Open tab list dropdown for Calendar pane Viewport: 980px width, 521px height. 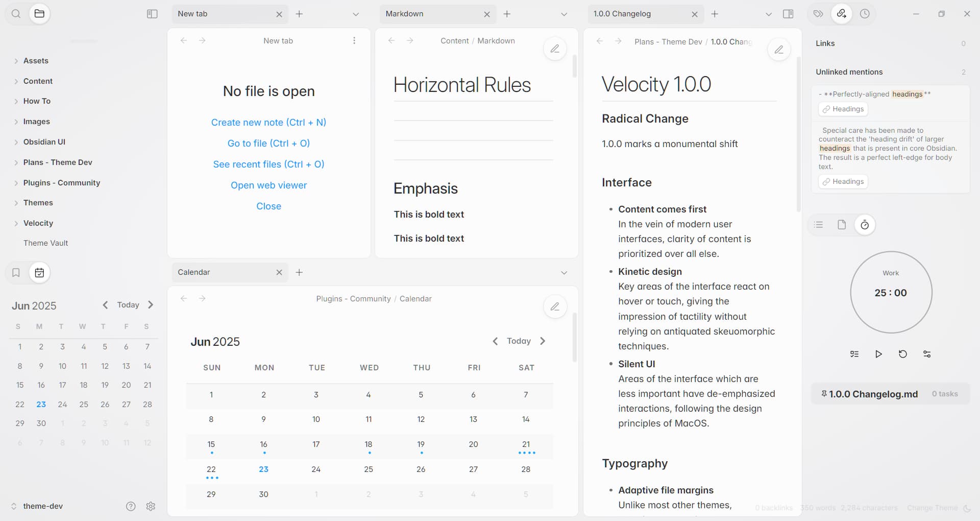pyautogui.click(x=564, y=273)
